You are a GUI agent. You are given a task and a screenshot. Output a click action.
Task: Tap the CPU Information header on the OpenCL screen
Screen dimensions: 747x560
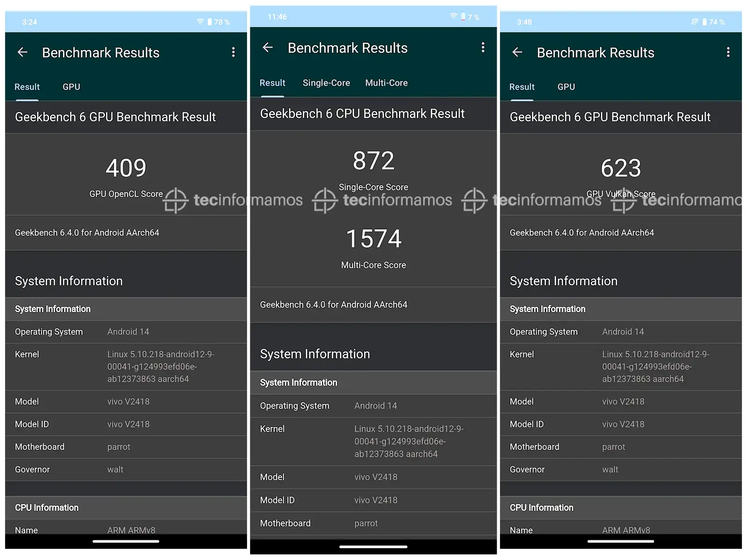click(x=126, y=508)
